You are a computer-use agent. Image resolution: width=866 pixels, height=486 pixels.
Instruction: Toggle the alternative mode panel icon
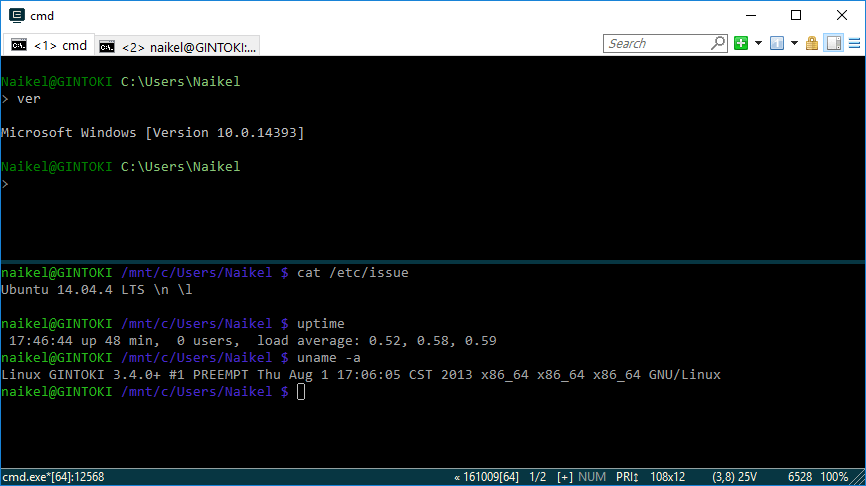click(x=832, y=44)
